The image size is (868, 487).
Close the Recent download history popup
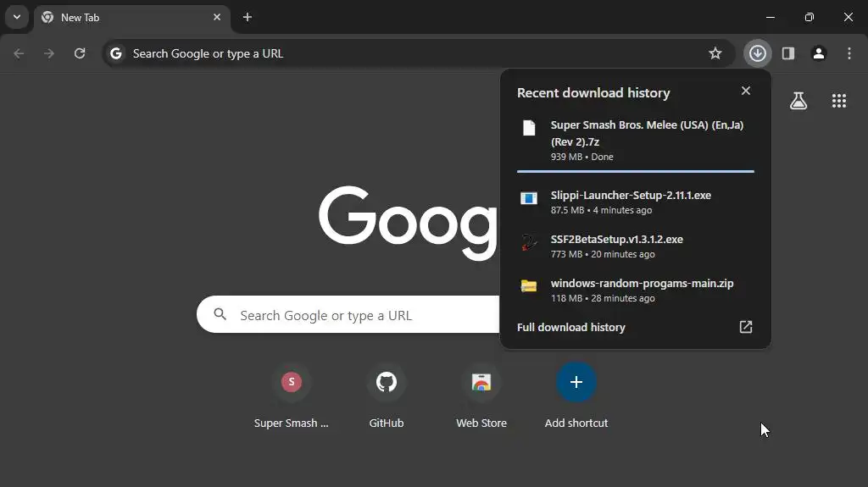click(x=746, y=91)
